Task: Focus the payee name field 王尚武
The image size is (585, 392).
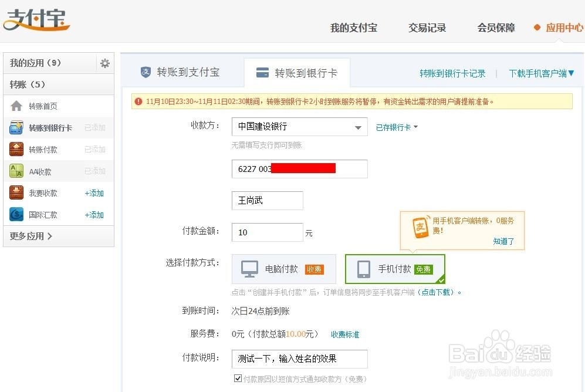Action: 268,201
